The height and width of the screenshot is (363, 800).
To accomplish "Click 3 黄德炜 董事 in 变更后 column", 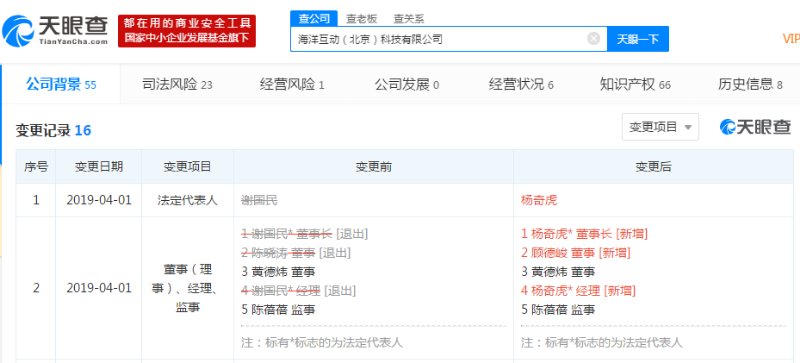I will click(x=558, y=272).
